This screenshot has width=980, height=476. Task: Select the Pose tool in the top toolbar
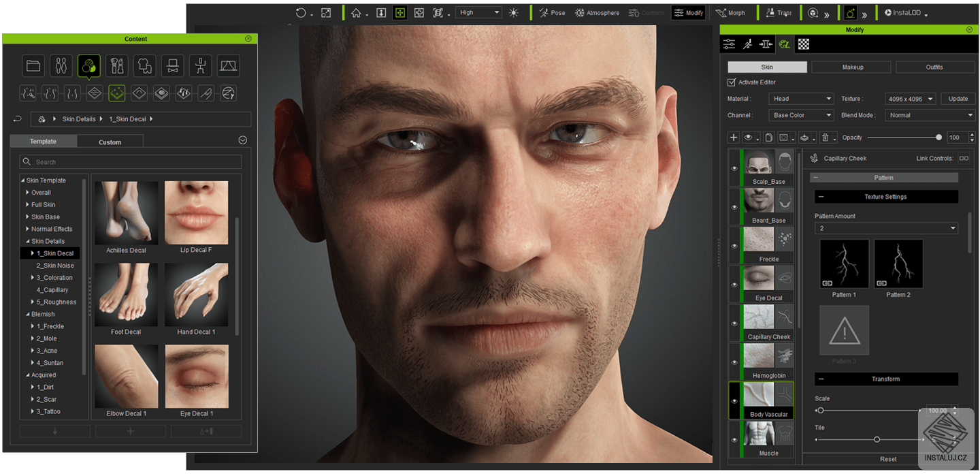point(551,12)
